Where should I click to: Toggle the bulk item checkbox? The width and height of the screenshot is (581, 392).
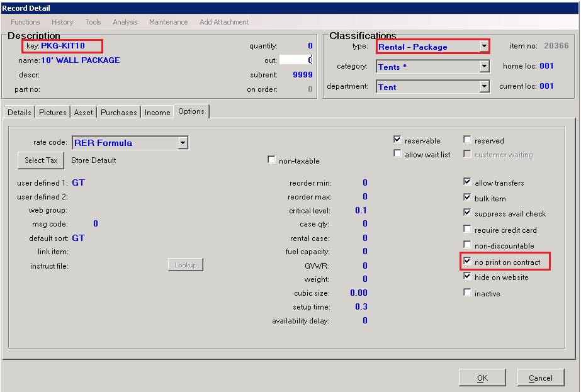pos(467,198)
